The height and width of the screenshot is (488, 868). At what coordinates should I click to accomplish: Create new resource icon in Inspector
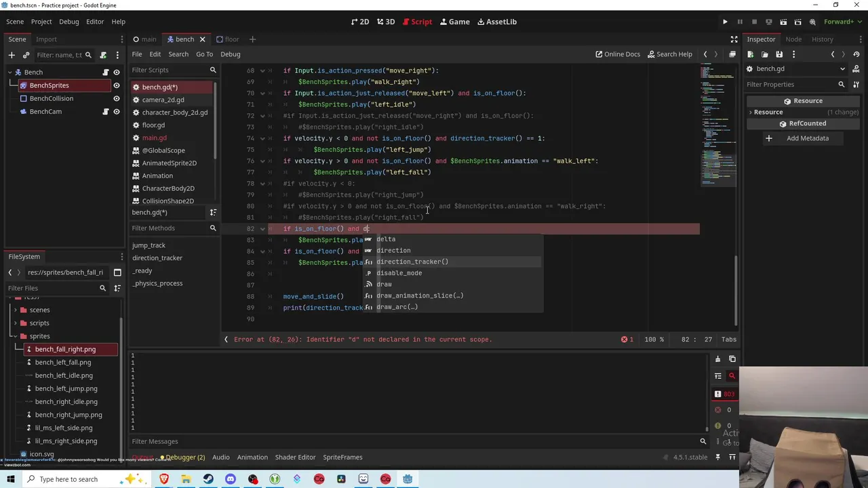pos(751,54)
